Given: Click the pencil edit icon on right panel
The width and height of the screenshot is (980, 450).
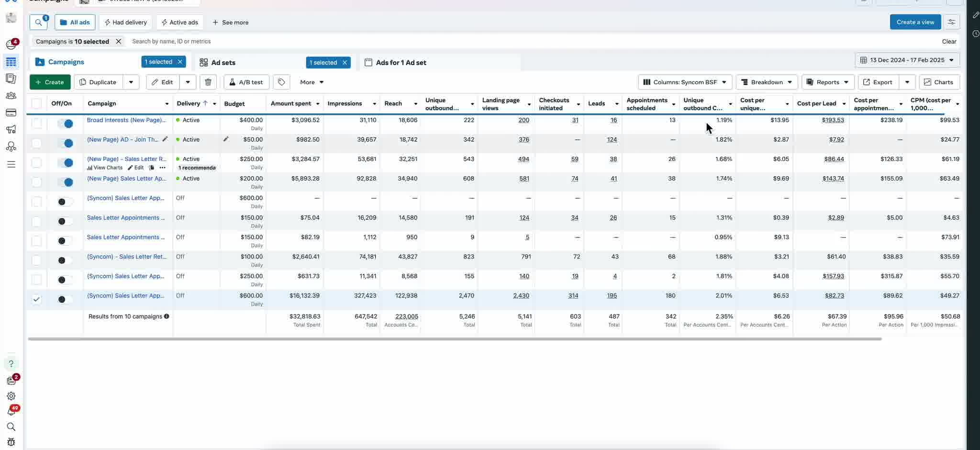Looking at the screenshot, I should pos(976,15).
